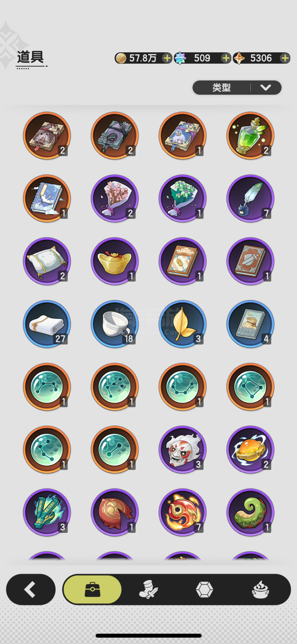Viewport: 297px width, 644px height.
Task: Pick the golden leaf item
Action: (182, 324)
